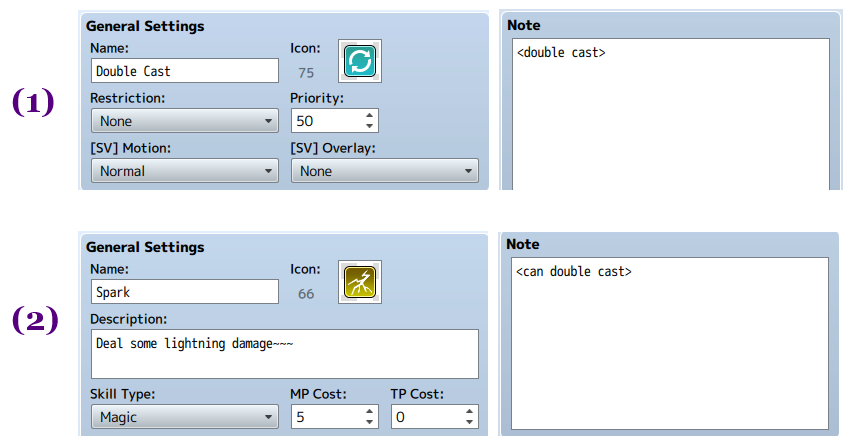850x448 pixels.
Task: Open the [SV] Motion dropdown
Action: (185, 171)
